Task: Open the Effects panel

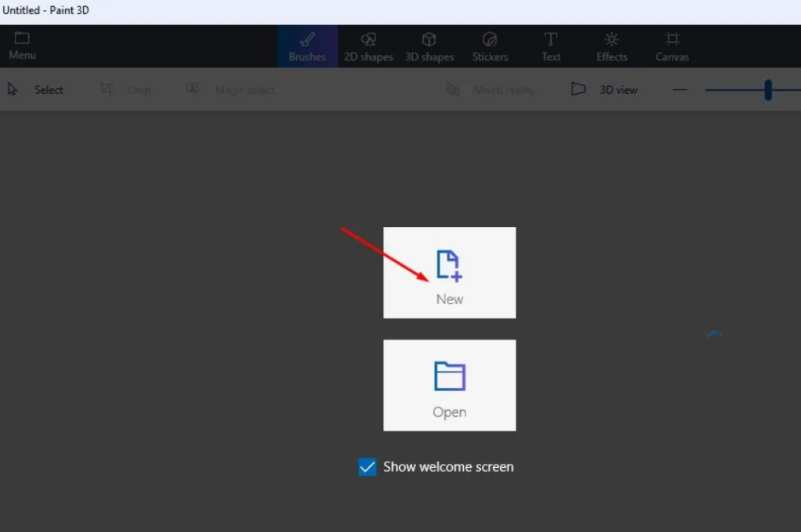Action: [612, 47]
